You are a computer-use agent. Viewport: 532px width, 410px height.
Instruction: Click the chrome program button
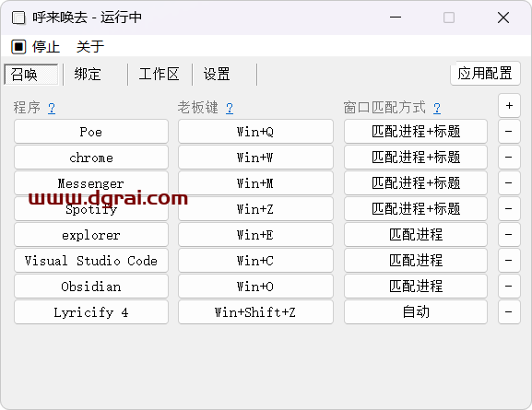91,158
